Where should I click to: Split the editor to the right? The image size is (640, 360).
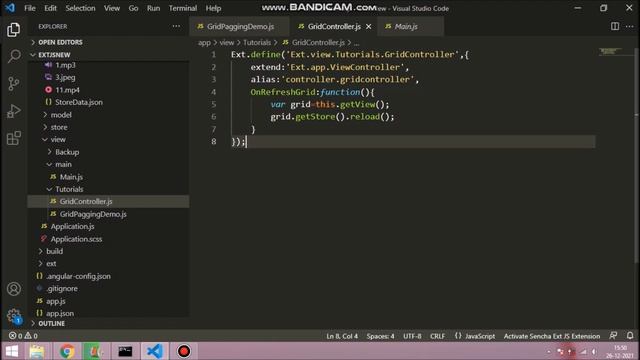615,26
